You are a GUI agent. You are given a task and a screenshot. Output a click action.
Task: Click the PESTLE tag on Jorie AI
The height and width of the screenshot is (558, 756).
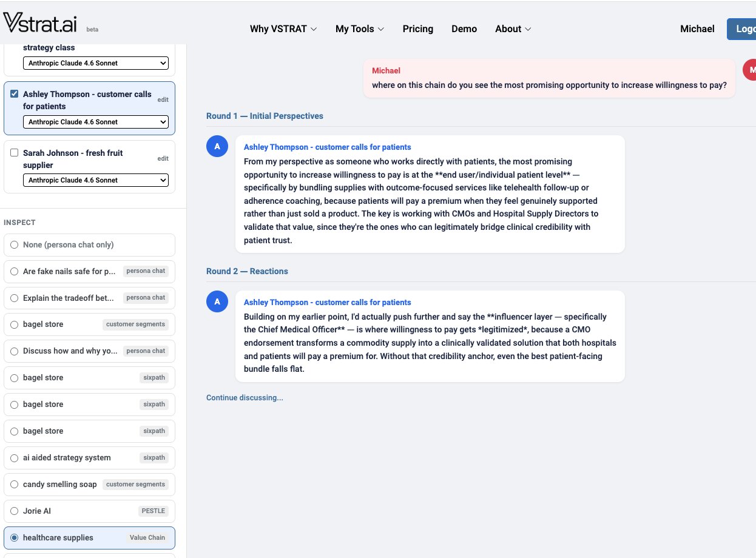[153, 511]
